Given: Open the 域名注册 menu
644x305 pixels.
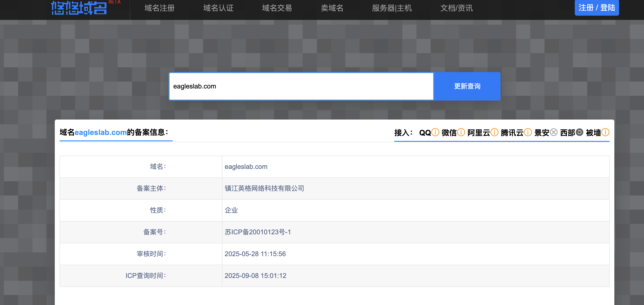Looking at the screenshot, I should point(160,8).
